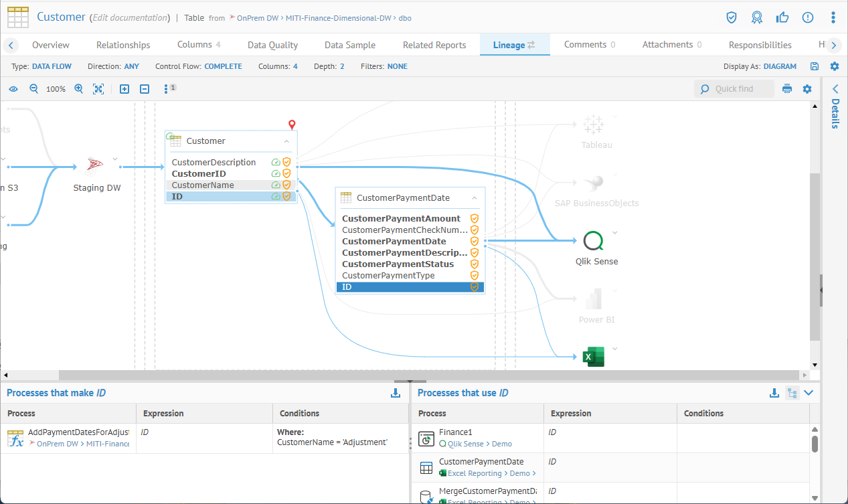
Task: Download the Processes that make ID list
Action: click(x=396, y=393)
